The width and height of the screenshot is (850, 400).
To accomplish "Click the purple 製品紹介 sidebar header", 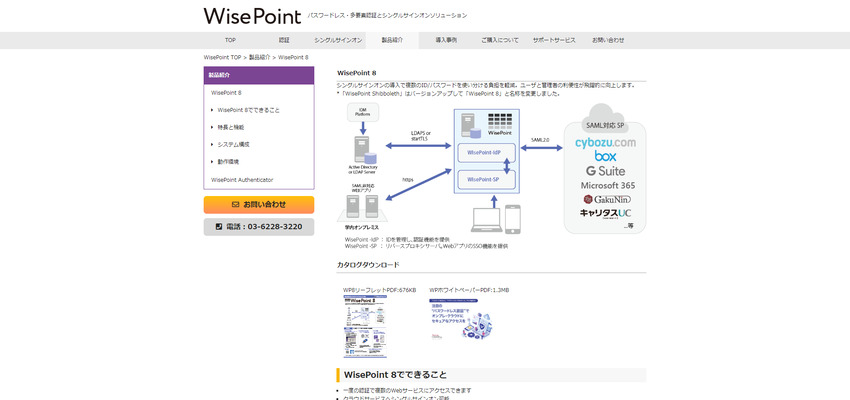I will pyautogui.click(x=259, y=75).
